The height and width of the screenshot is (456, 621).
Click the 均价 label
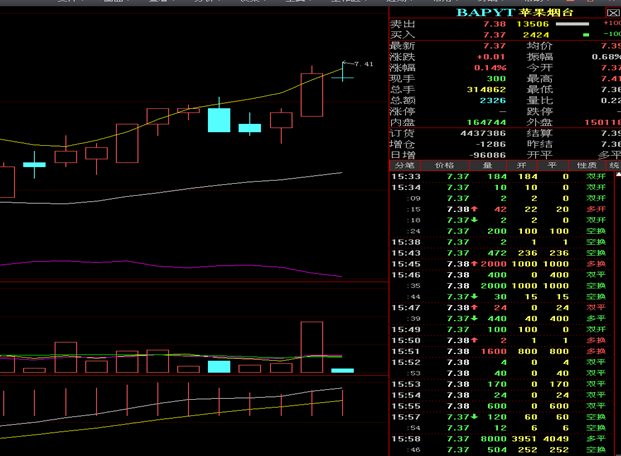click(539, 46)
